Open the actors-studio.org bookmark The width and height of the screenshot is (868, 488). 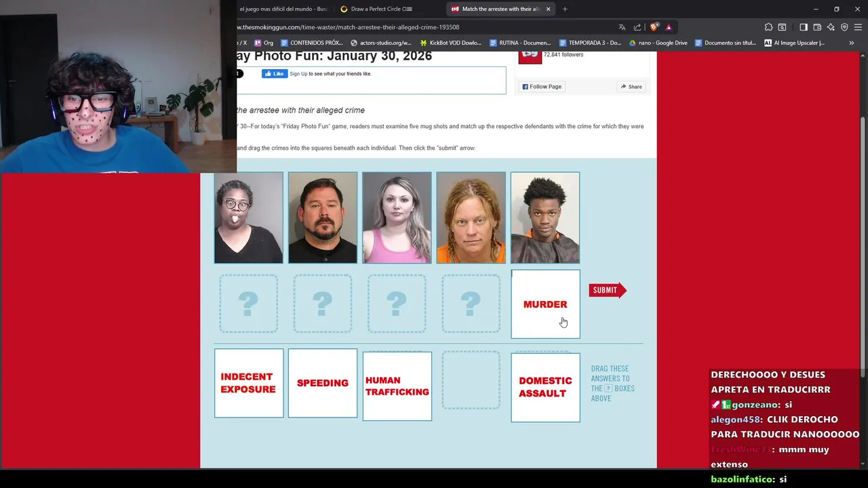pyautogui.click(x=381, y=43)
